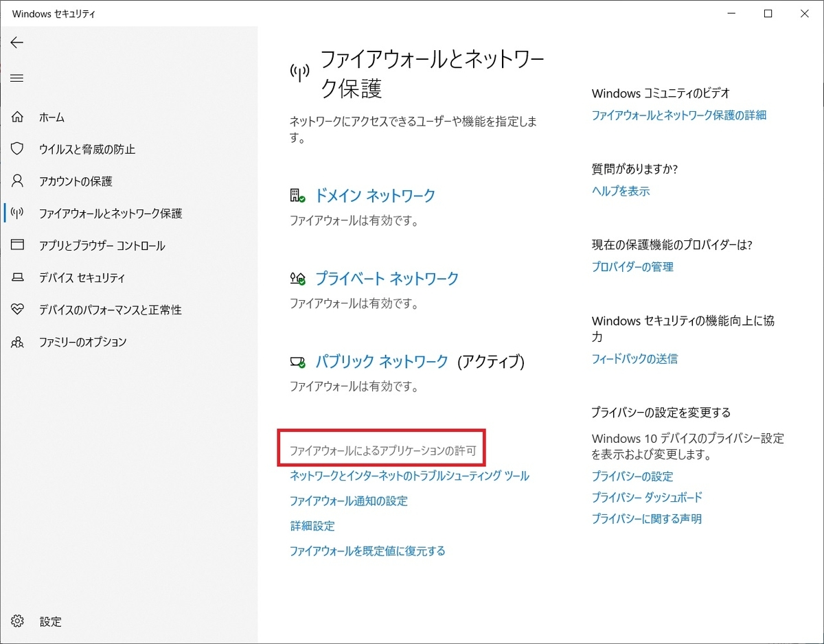824x644 pixels.
Task: Click the building icon beside ドメイン ネットワーク
Action: point(297,196)
